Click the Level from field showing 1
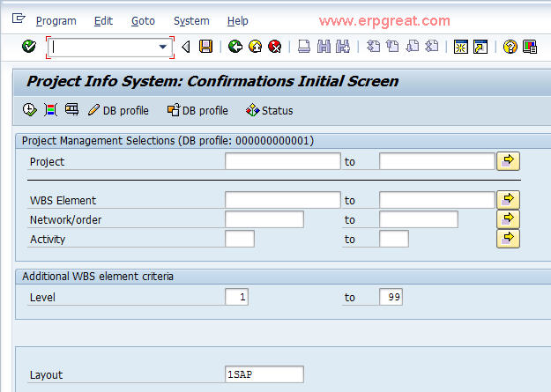This screenshot has width=551, height=392. pos(236,297)
